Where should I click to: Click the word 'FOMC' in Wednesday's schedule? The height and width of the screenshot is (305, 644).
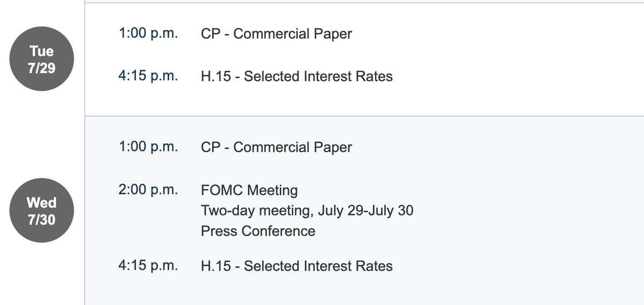222,191
